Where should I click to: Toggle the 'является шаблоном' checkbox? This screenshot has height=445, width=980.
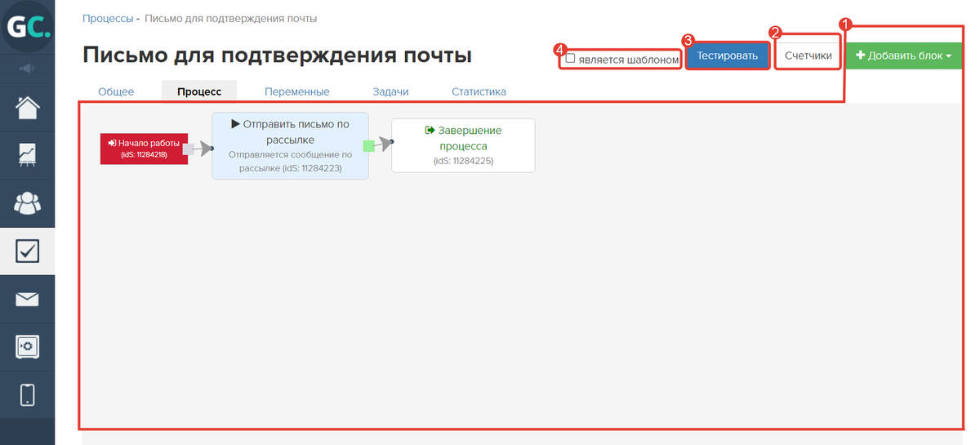tap(570, 59)
